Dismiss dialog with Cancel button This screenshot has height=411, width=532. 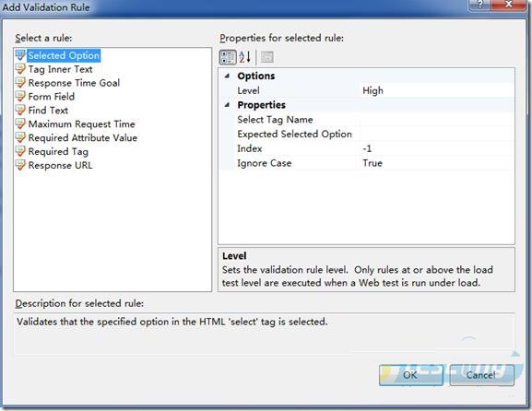tap(481, 375)
